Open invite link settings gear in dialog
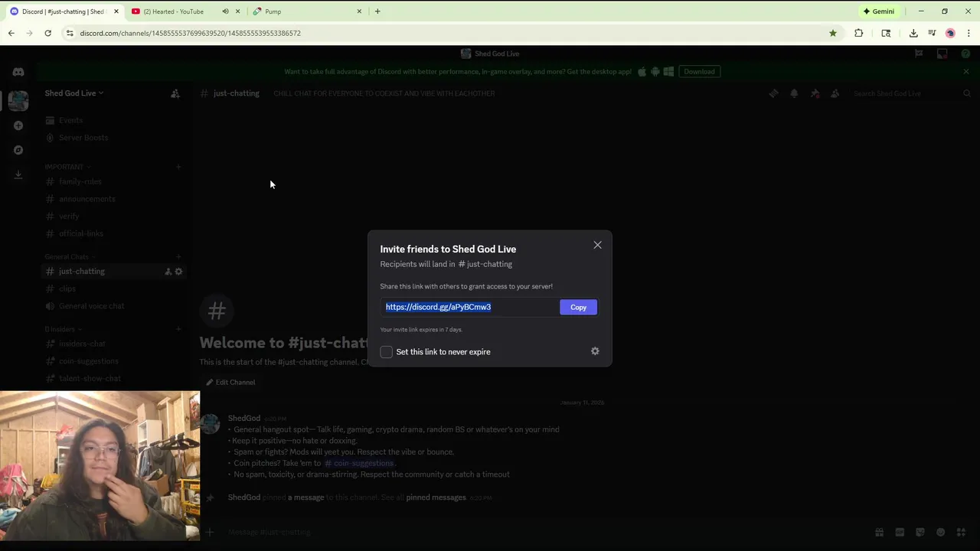Screen dimensions: 980x551 (x=595, y=351)
